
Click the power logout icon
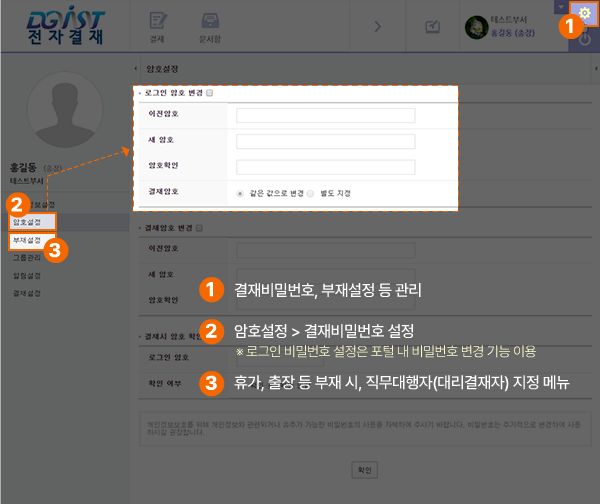tap(584, 39)
